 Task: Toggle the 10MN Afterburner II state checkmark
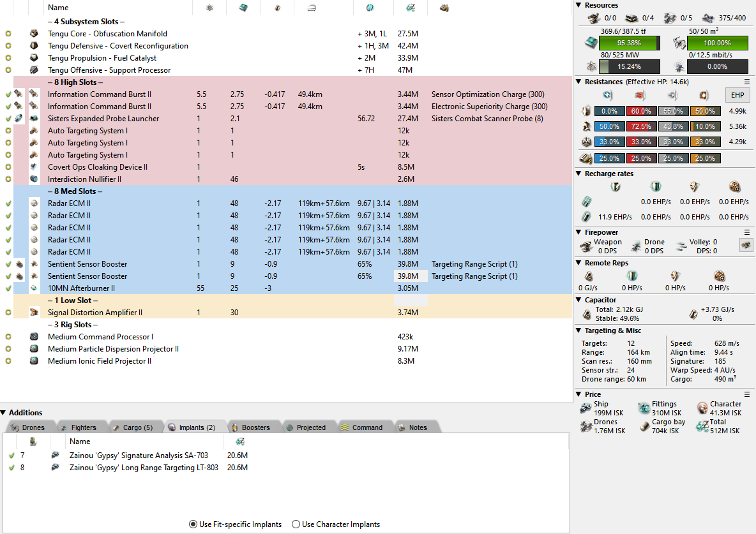coord(8,288)
